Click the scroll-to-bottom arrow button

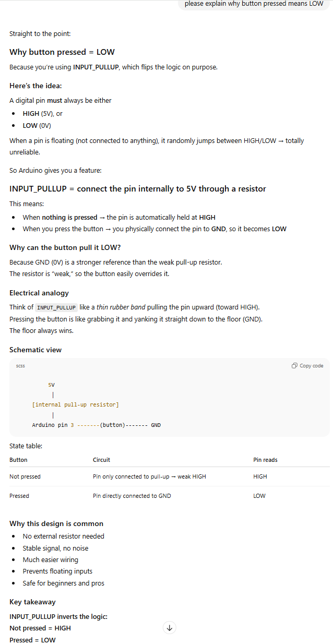pos(169,628)
